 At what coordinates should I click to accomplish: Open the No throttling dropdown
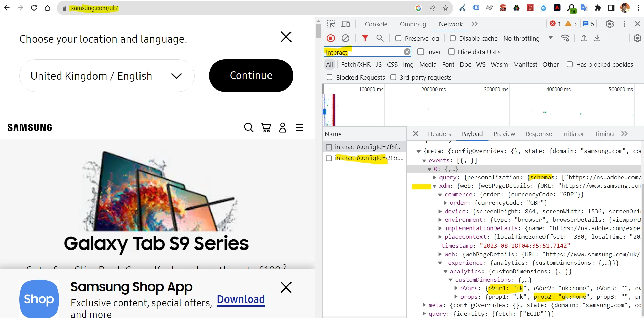[528, 38]
